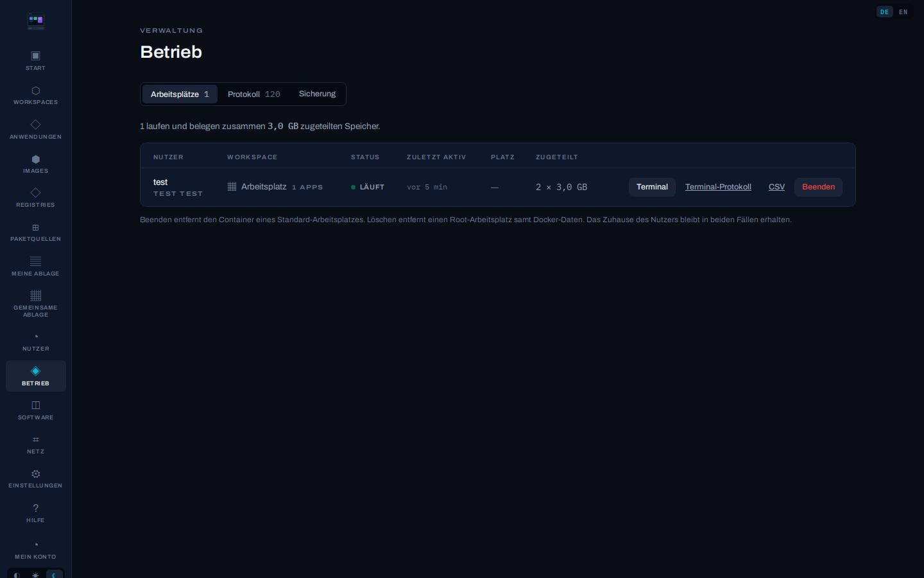
Task: Open Einstellungen gear in the sidebar
Action: 35,478
